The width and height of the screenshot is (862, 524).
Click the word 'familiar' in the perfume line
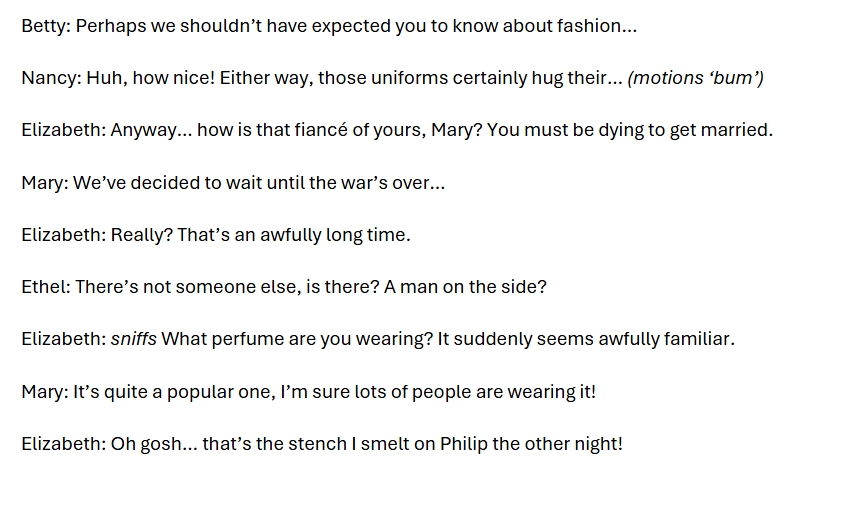pyautogui.click(x=695, y=339)
